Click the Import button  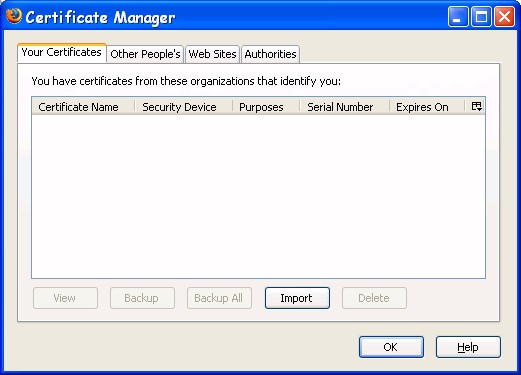click(297, 298)
